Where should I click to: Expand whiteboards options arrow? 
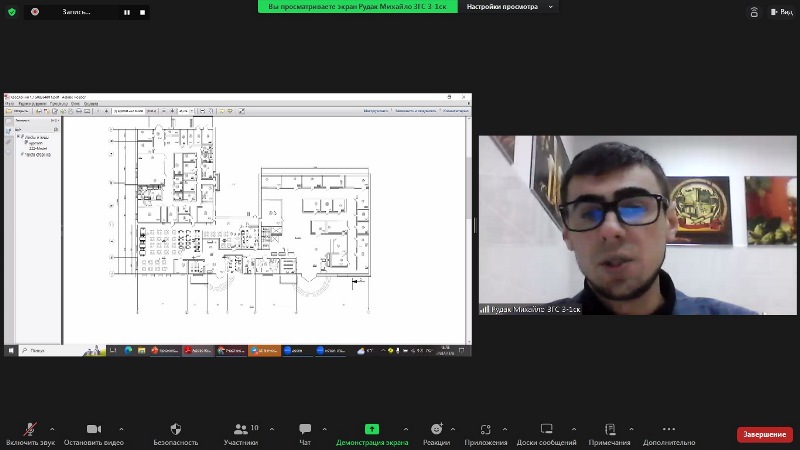click(x=573, y=429)
